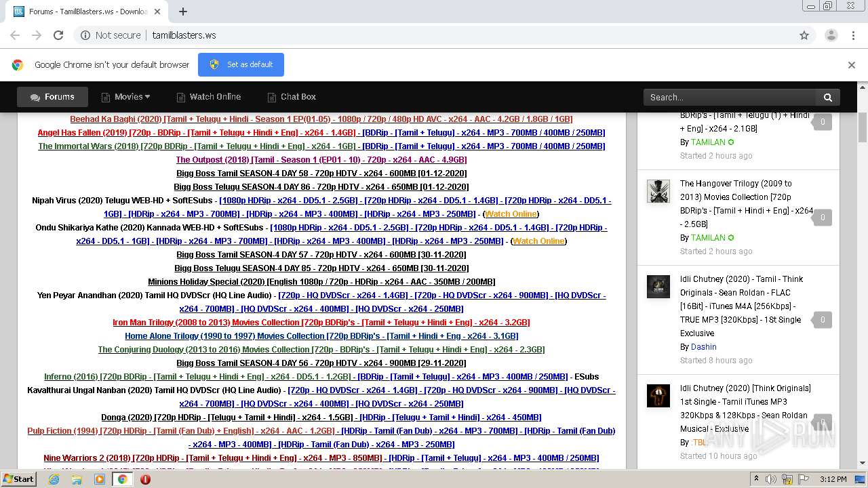Close the TamilBlasters browser tab
This screenshot has height=488, width=868.
[159, 12]
